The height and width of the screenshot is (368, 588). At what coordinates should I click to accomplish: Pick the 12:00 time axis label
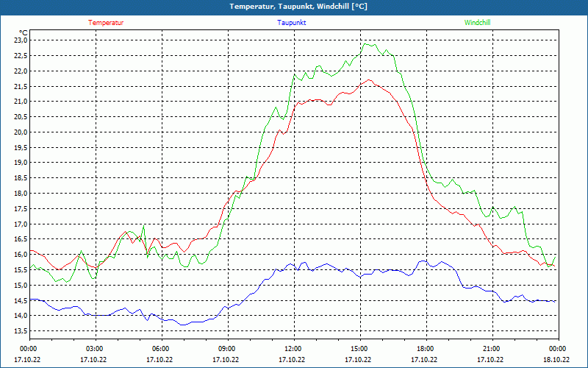click(x=293, y=349)
